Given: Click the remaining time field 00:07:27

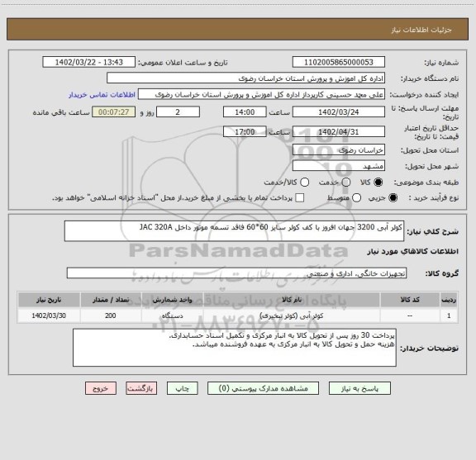Looking at the screenshot, I should click(113, 112).
